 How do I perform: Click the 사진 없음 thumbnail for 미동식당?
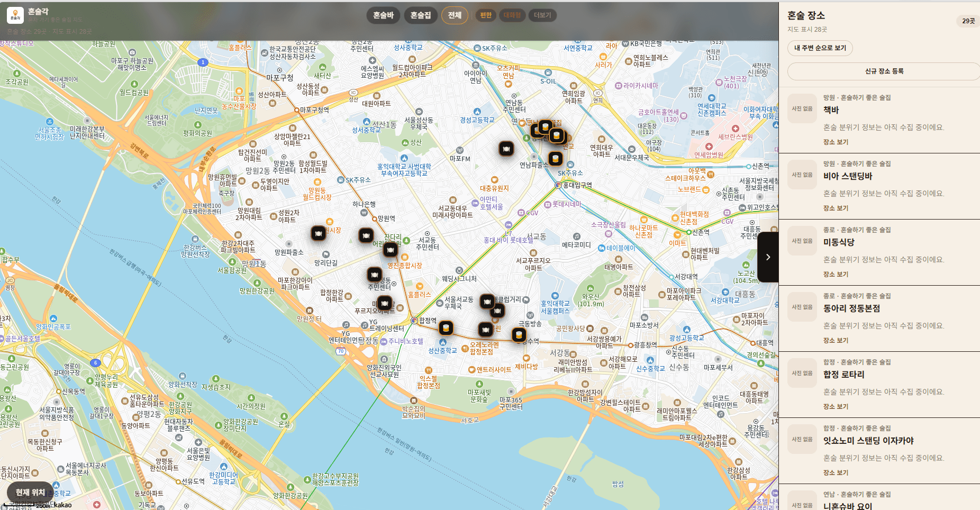click(x=802, y=241)
